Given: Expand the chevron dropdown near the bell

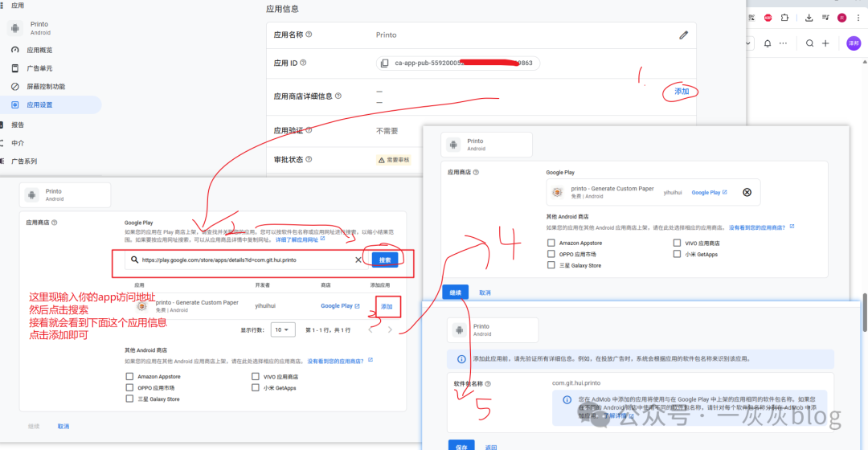Looking at the screenshot, I should [748, 43].
